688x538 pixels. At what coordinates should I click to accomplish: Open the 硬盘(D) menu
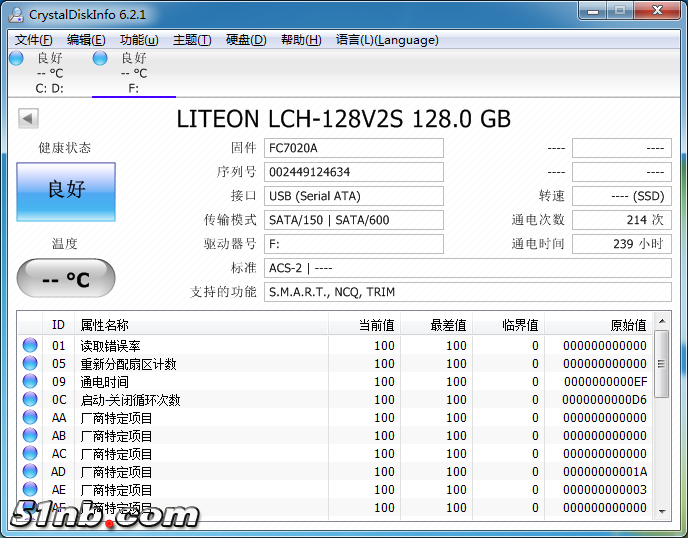pos(246,40)
